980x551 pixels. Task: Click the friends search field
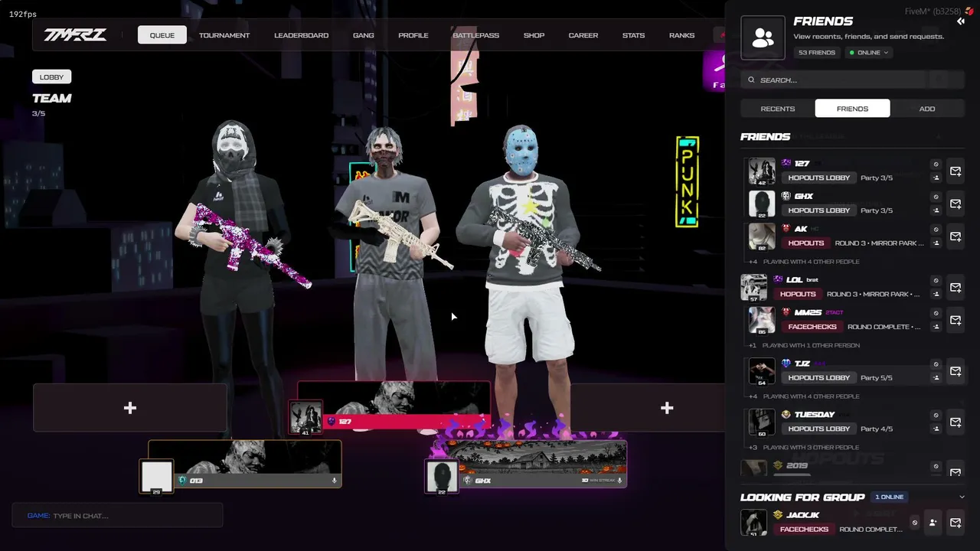tap(851, 80)
